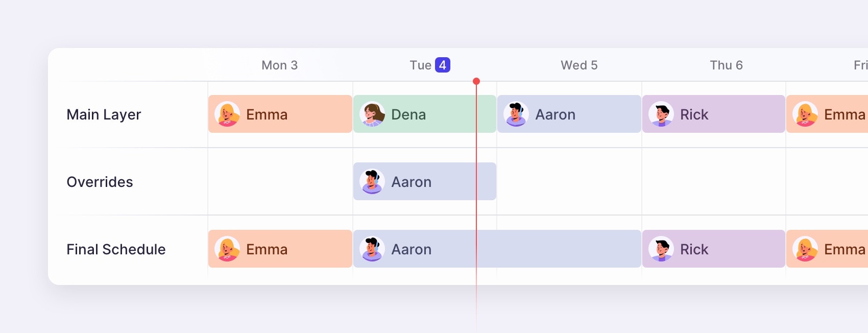Click the red current-time marker dot
The height and width of the screenshot is (333, 868).
click(x=476, y=81)
